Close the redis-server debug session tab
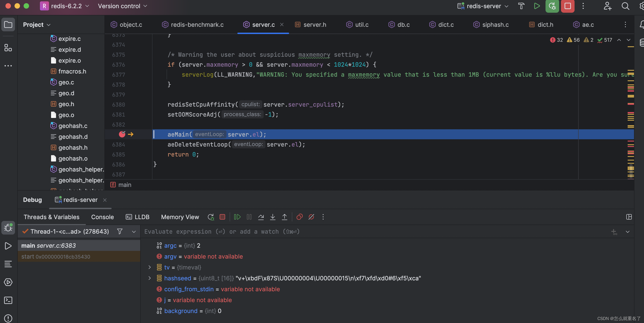 pos(105,200)
